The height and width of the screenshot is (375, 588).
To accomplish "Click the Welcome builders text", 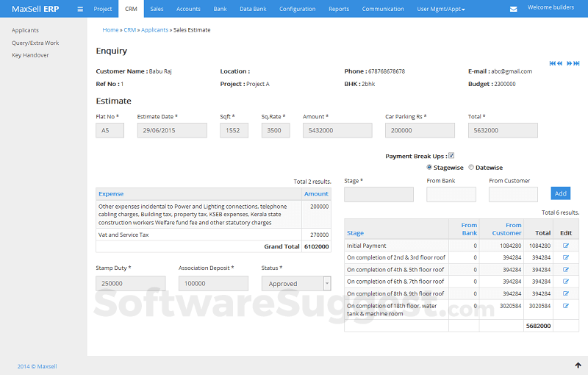I will tap(551, 7).
